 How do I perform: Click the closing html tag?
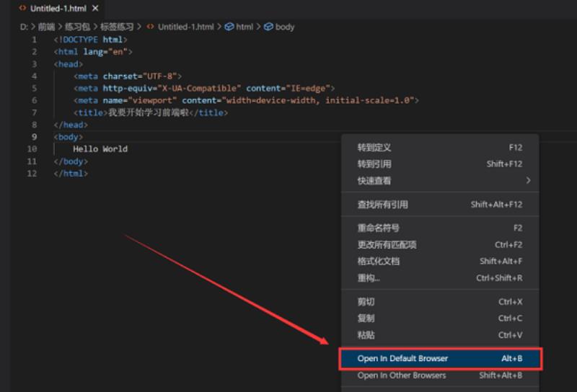[x=71, y=173]
